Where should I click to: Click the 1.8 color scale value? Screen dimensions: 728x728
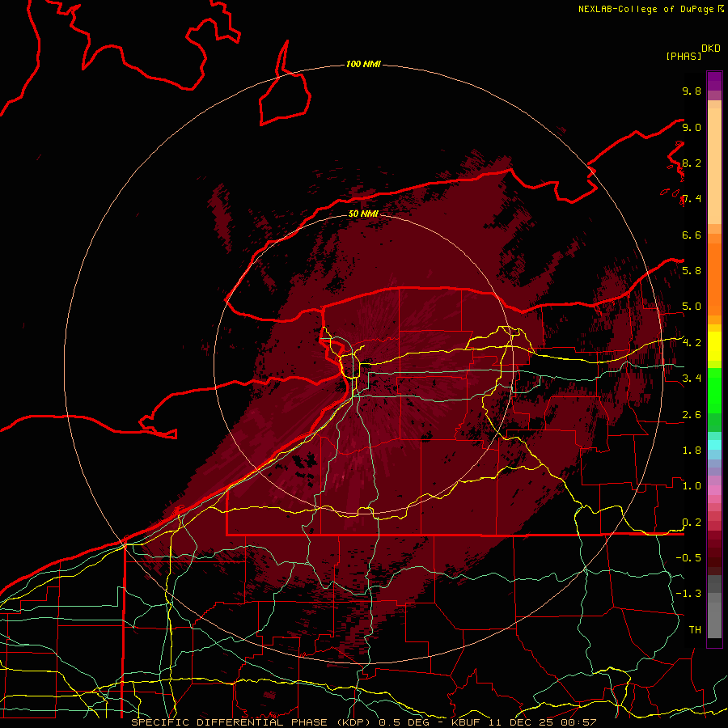pos(692,451)
